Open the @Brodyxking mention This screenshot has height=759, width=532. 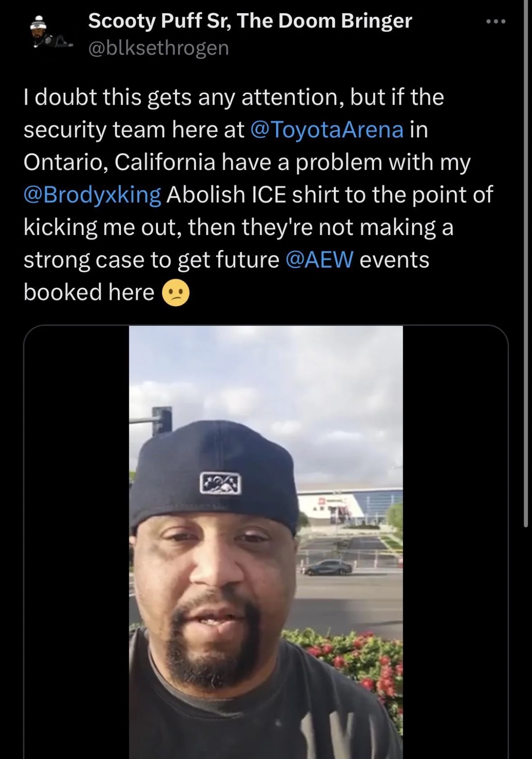[x=92, y=195]
